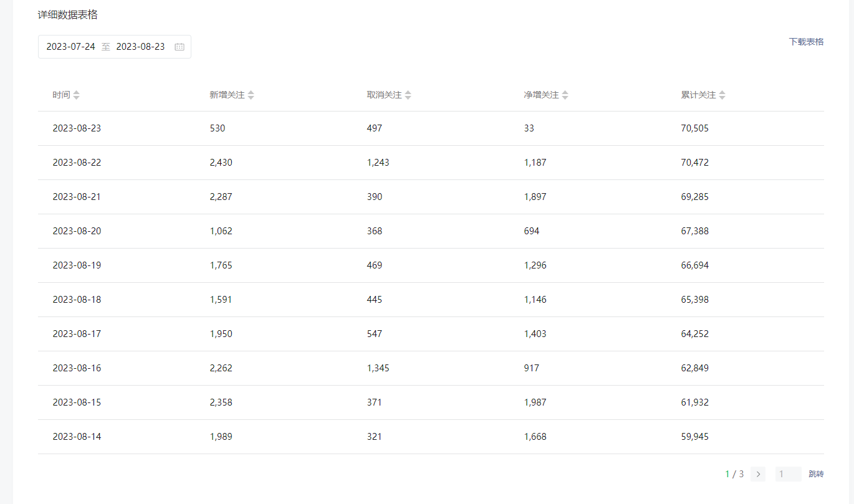Click the 1 / 3 page indicator

(x=734, y=474)
